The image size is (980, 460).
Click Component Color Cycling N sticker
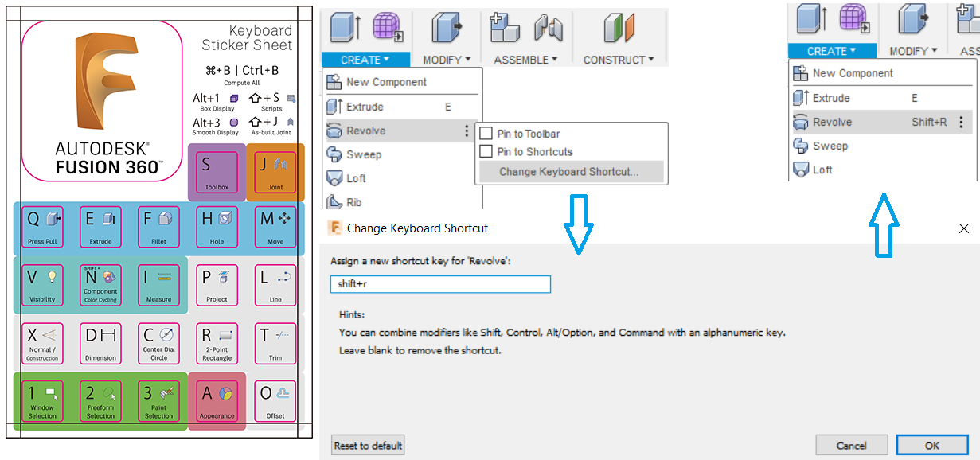click(x=100, y=285)
